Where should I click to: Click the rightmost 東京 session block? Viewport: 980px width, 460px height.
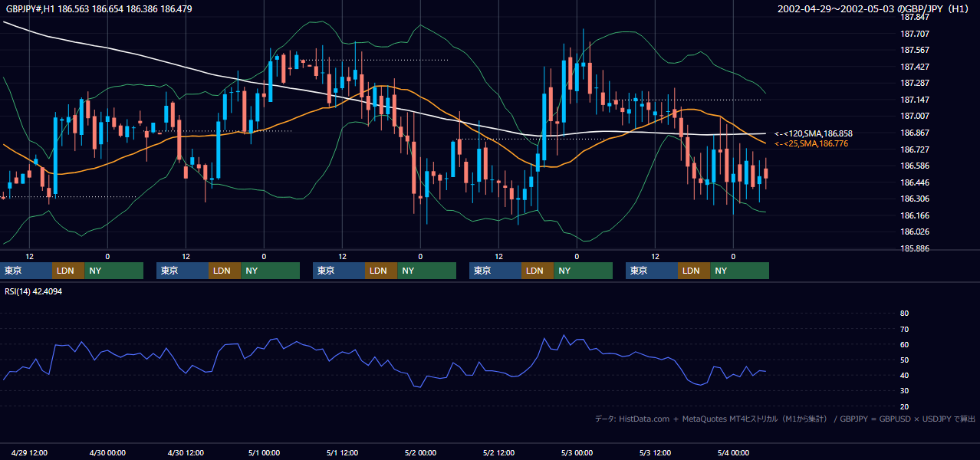[x=652, y=271]
